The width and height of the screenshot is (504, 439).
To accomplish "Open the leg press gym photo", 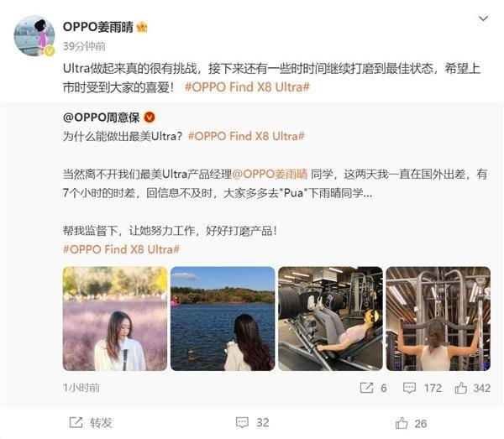I will (330, 319).
